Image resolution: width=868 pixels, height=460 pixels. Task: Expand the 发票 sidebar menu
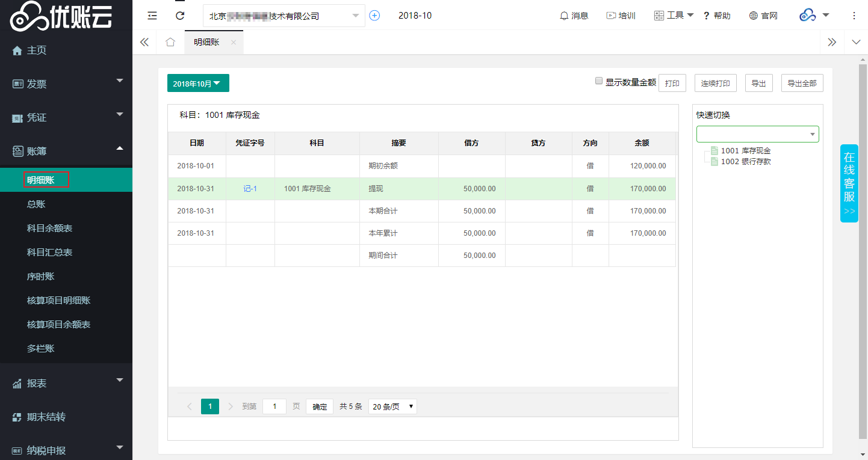[x=66, y=84]
